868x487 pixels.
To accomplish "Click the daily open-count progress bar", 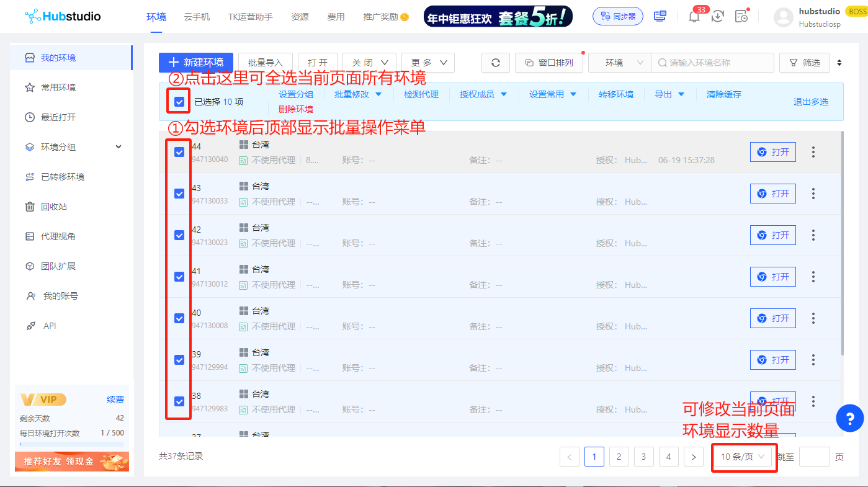I will [x=72, y=444].
